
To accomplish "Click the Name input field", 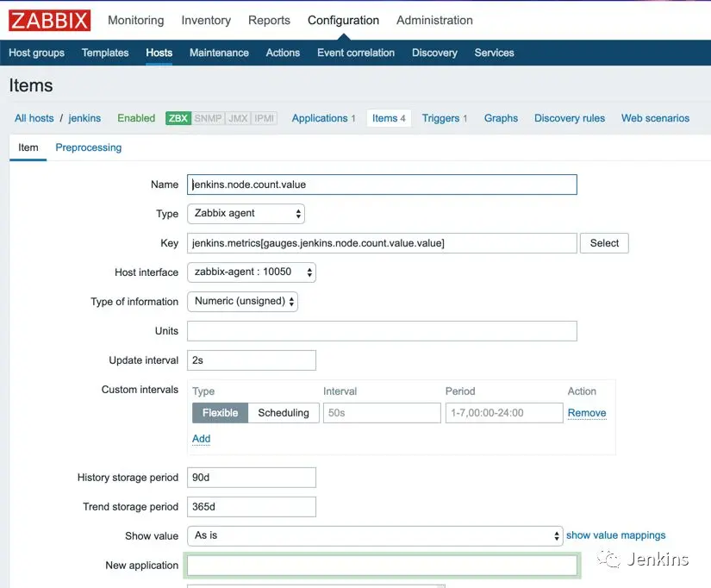I will (382, 185).
